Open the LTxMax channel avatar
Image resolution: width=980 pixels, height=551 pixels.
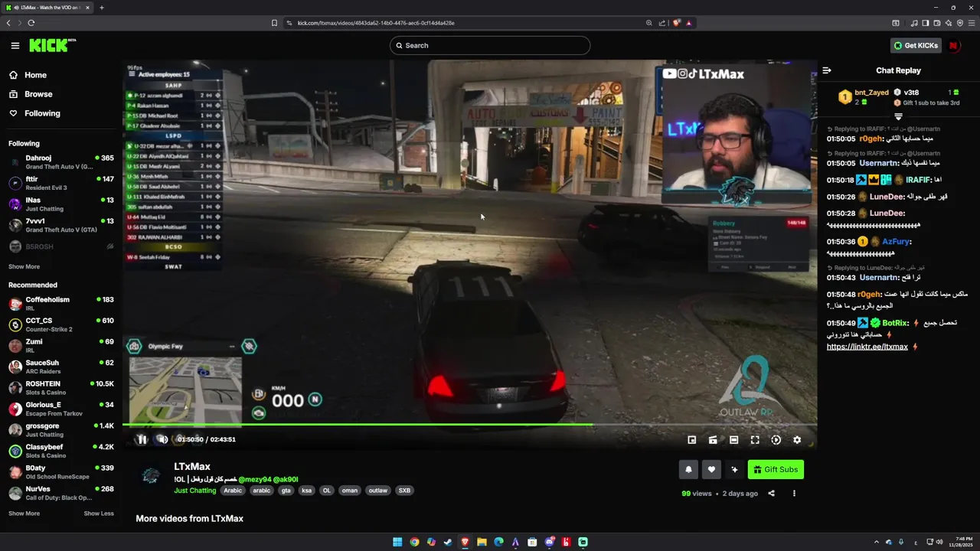click(151, 476)
